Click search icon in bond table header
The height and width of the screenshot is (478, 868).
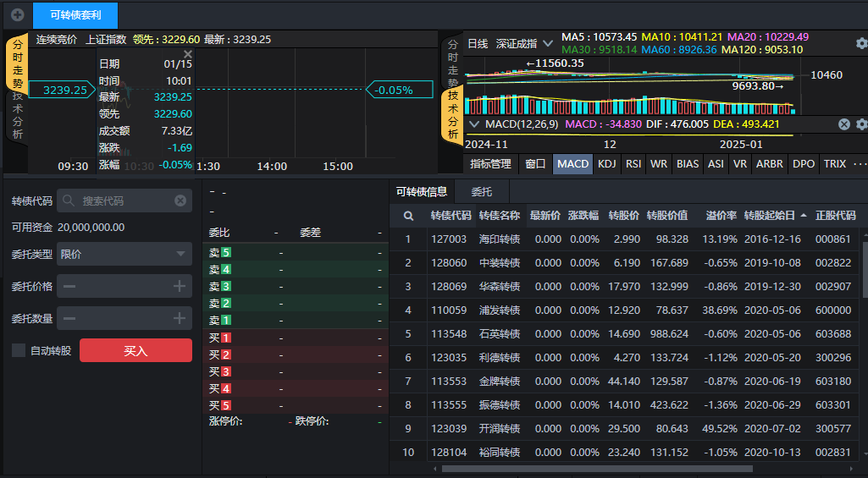408,216
